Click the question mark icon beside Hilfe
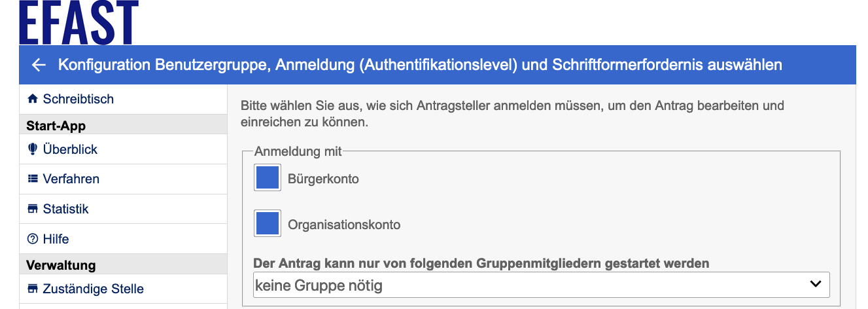 (x=33, y=240)
